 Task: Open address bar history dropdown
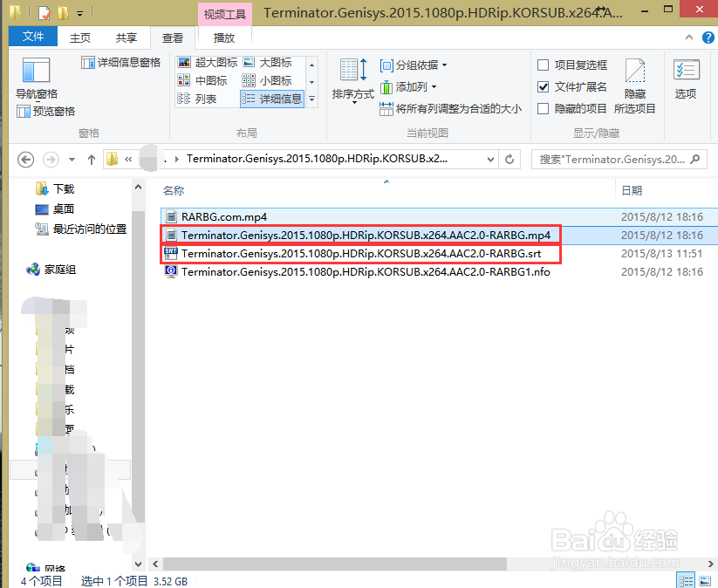pyautogui.click(x=490, y=160)
